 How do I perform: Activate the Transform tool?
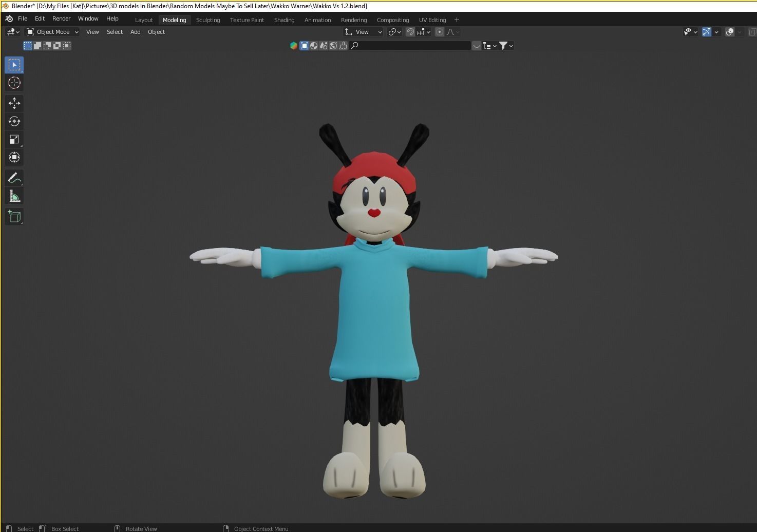coord(14,157)
